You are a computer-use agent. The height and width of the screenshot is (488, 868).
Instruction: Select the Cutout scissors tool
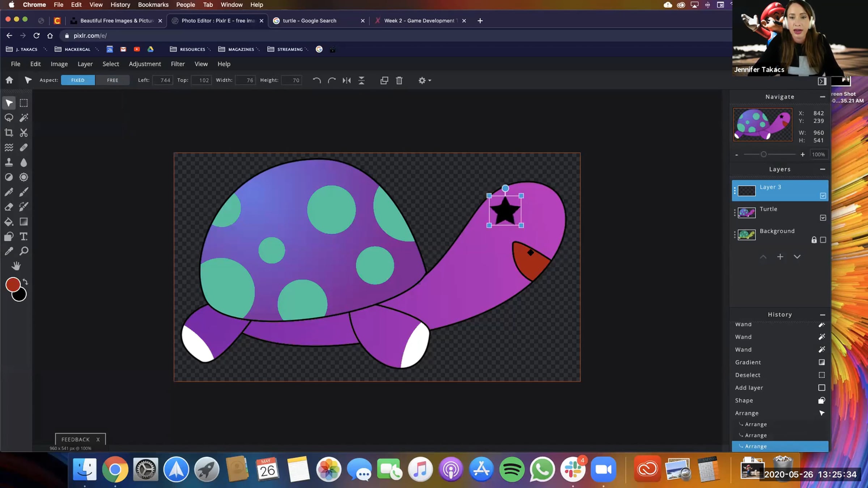[24, 133]
